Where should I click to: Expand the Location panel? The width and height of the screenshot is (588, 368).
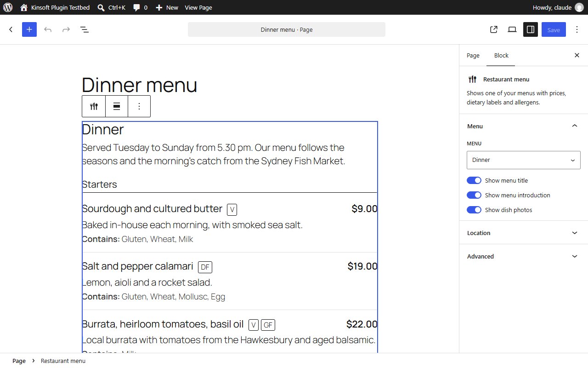[524, 233]
